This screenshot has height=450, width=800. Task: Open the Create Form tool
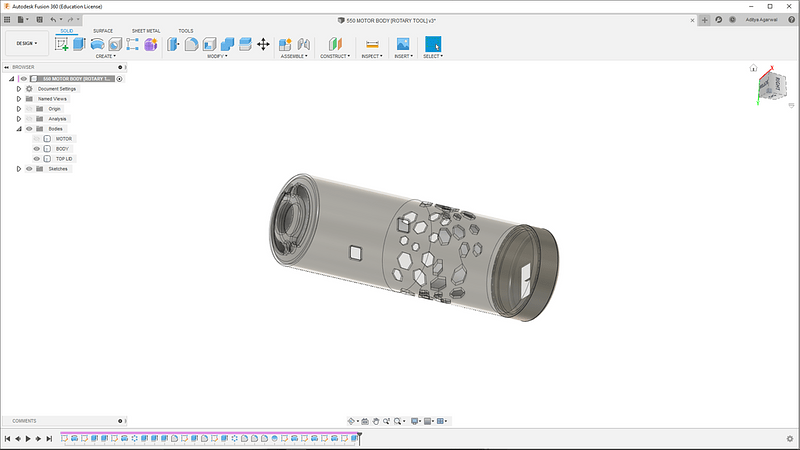point(151,44)
